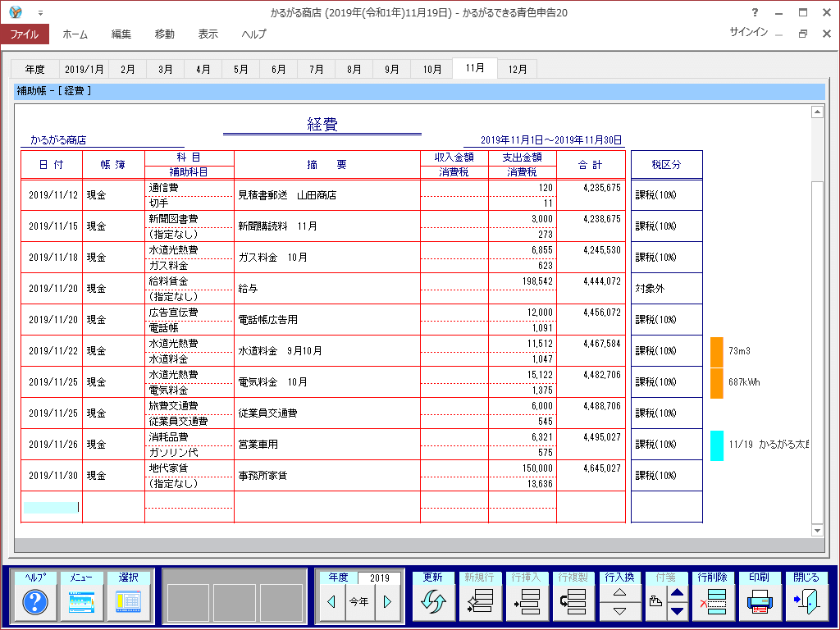Switch to the 7月 tab
Viewport: 840px width, 630px height.
[x=317, y=69]
